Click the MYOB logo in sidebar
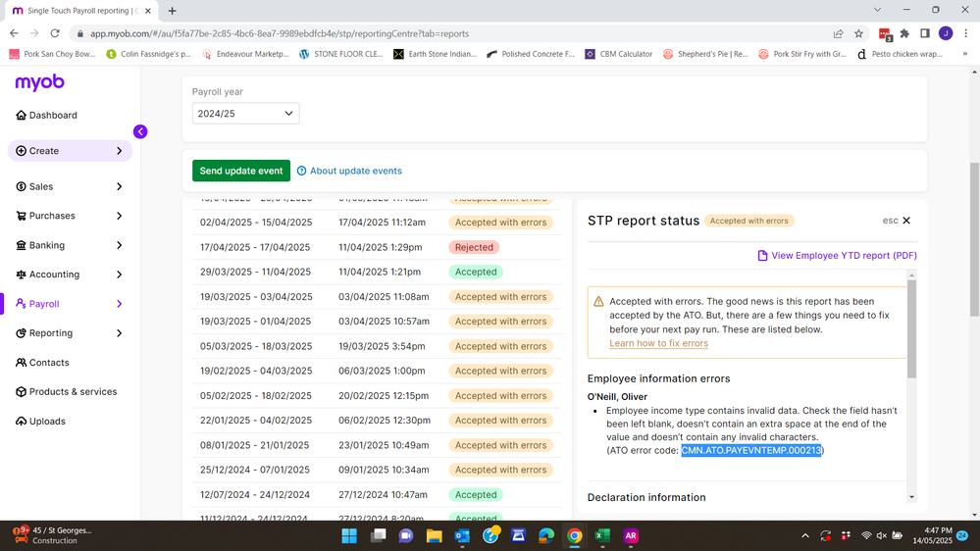980x551 pixels. tap(39, 83)
